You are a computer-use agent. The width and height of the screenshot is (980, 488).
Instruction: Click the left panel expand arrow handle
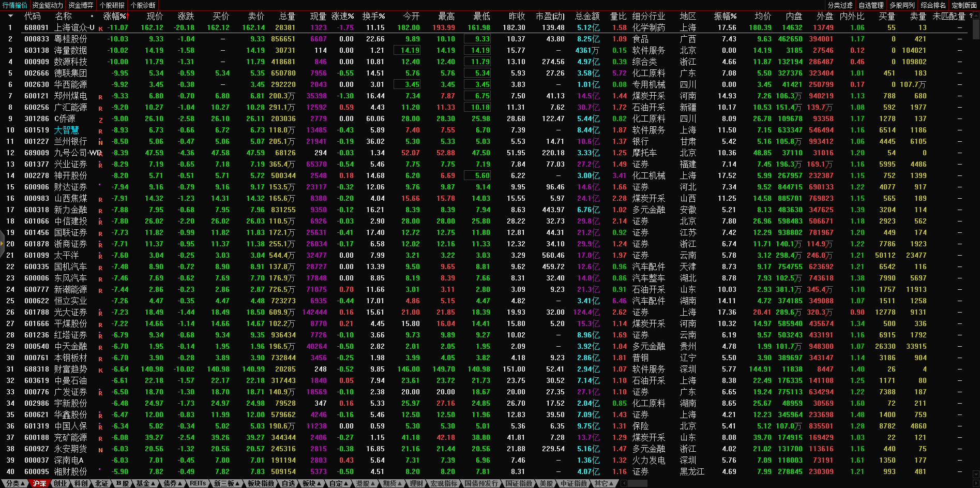(2, 244)
